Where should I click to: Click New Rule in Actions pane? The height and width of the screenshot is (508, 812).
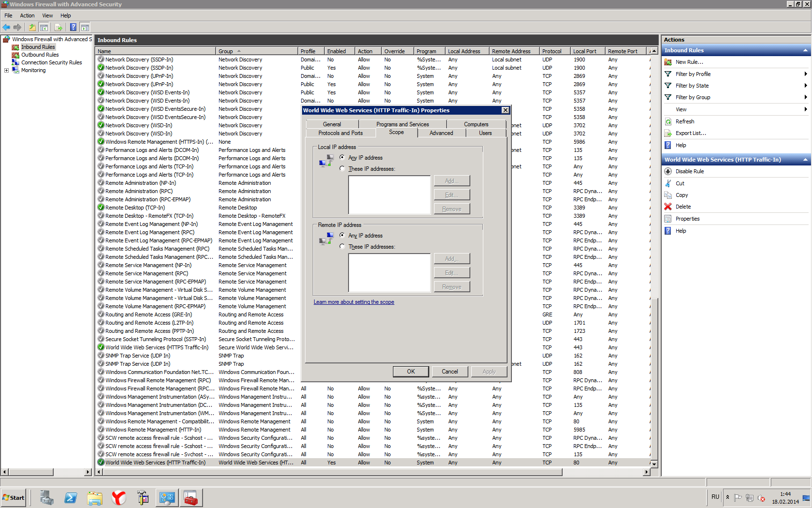pos(689,62)
